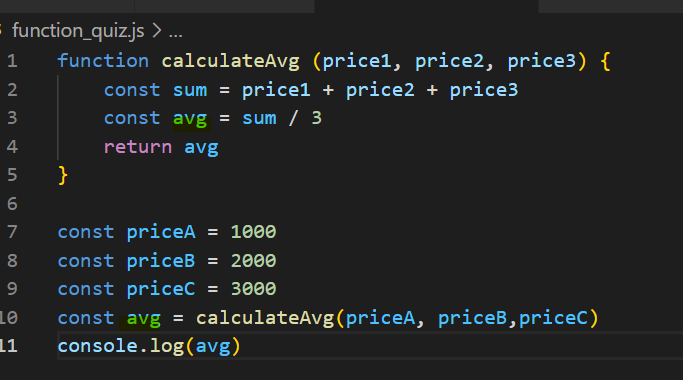This screenshot has width=683, height=380.
Task: Click the number 3 divisor on line 3
Action: 317,118
